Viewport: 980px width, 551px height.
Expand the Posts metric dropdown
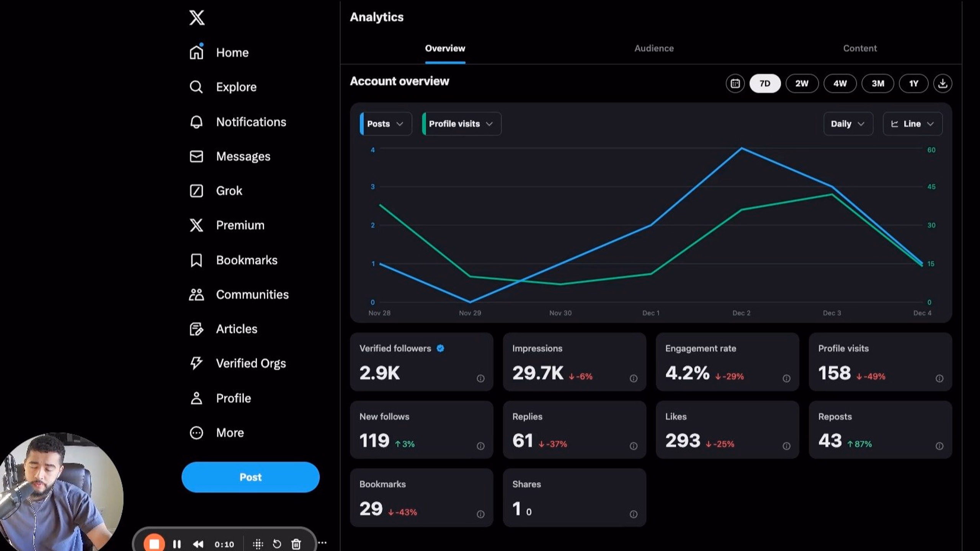coord(386,124)
